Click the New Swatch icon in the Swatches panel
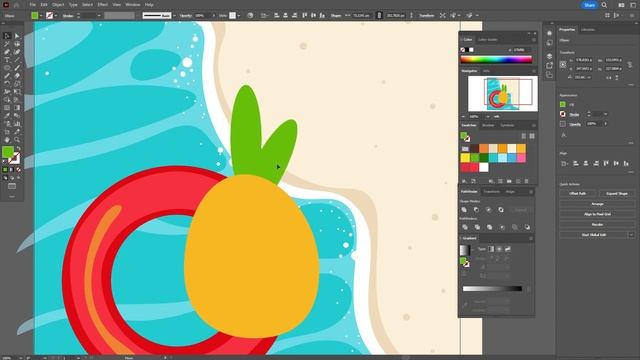The width and height of the screenshot is (640, 360). [518, 181]
